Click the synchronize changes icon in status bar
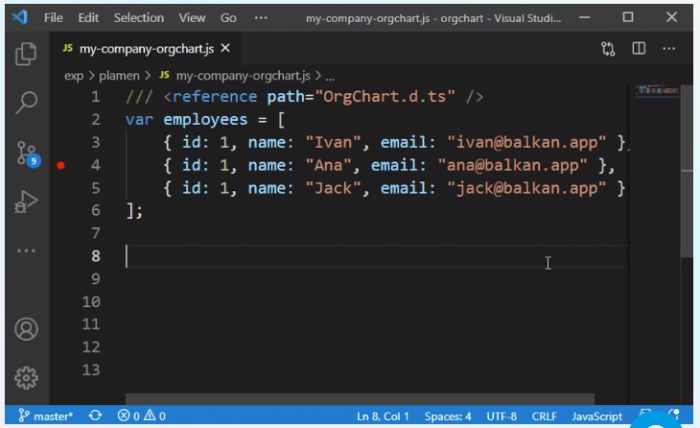Image resolution: width=700 pixels, height=428 pixels. [95, 416]
